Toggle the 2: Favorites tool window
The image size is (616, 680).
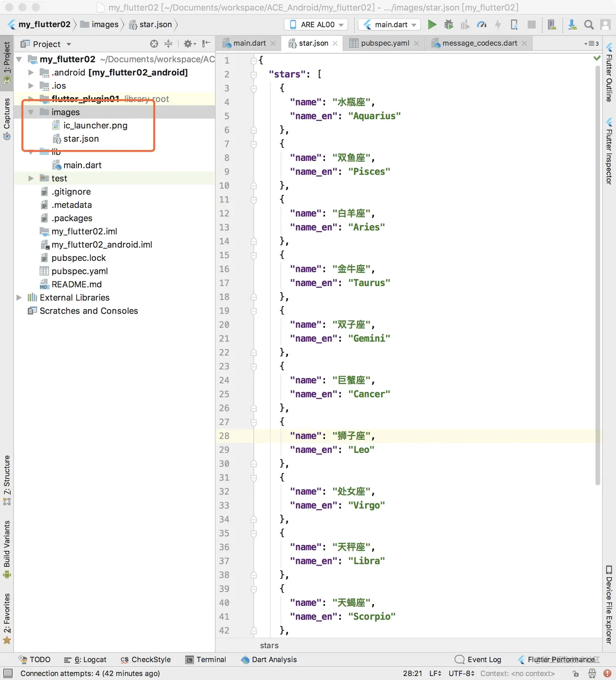coord(7,618)
